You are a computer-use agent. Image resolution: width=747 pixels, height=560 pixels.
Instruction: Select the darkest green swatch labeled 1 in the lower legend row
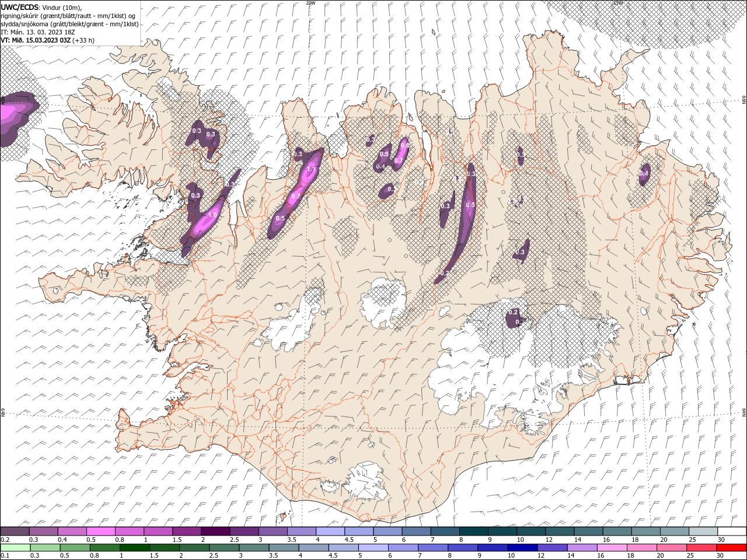[x=134, y=548]
